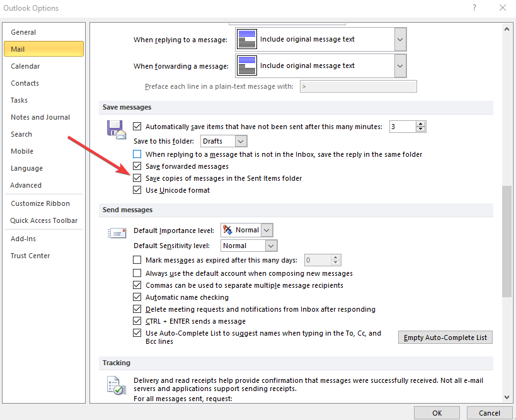Click the auto-save minutes input field
This screenshot has width=516, height=420.
coord(403,127)
